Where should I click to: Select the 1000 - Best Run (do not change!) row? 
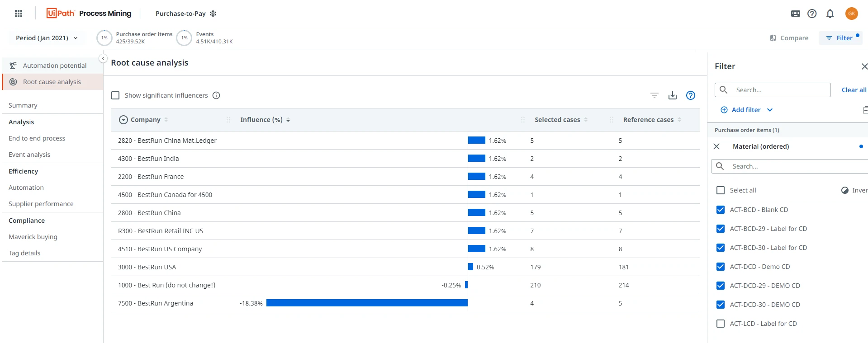(405, 285)
